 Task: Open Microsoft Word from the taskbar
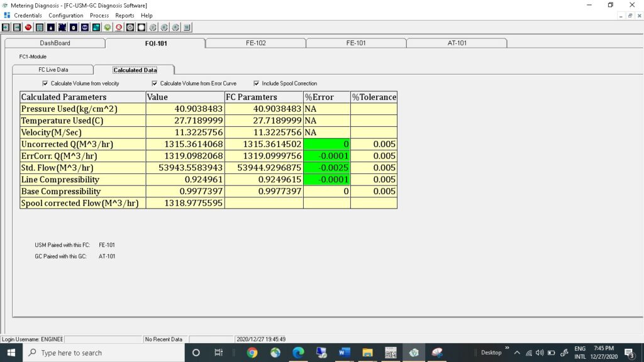tap(344, 353)
